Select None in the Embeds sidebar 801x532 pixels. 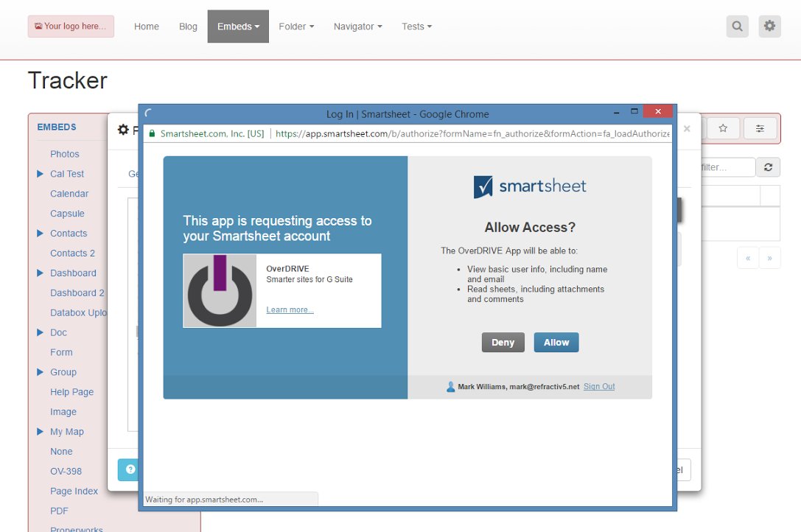(x=60, y=452)
